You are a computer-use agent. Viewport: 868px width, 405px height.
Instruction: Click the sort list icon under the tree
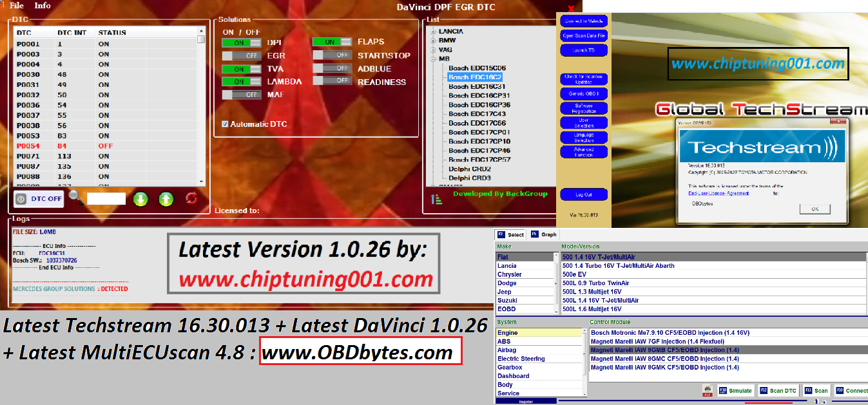tap(436, 199)
